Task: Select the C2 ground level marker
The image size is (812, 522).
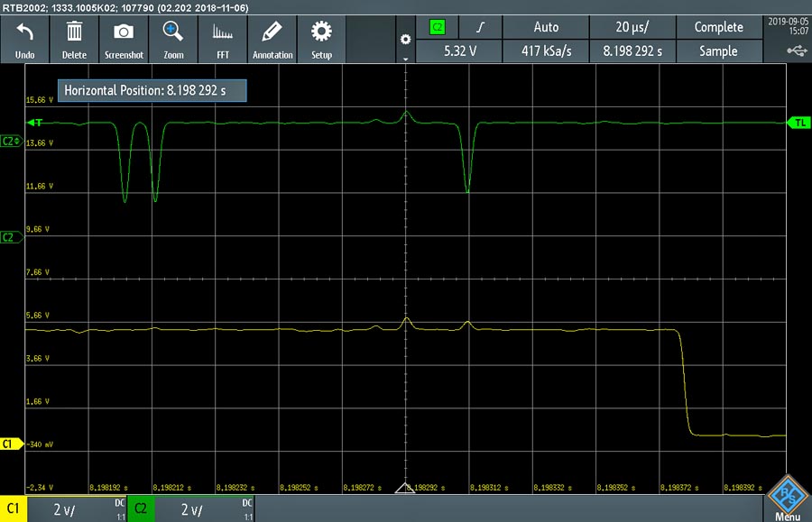Action: pyautogui.click(x=12, y=237)
